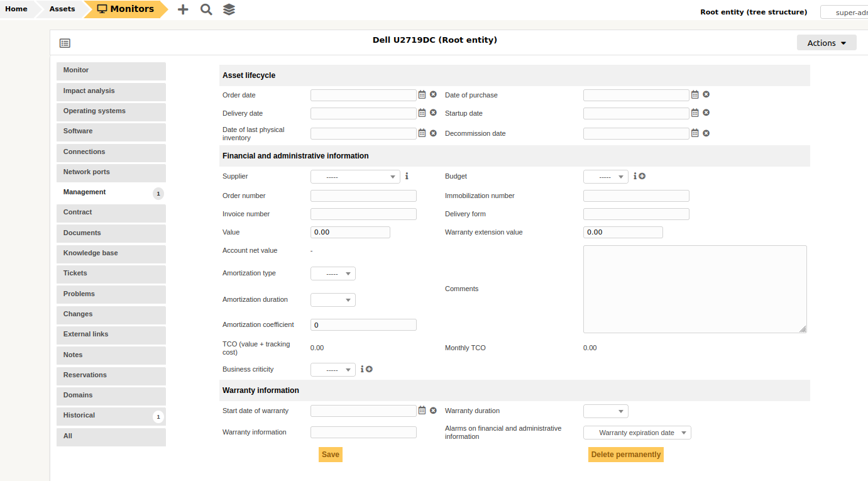Open the Historical tab

pos(111,416)
